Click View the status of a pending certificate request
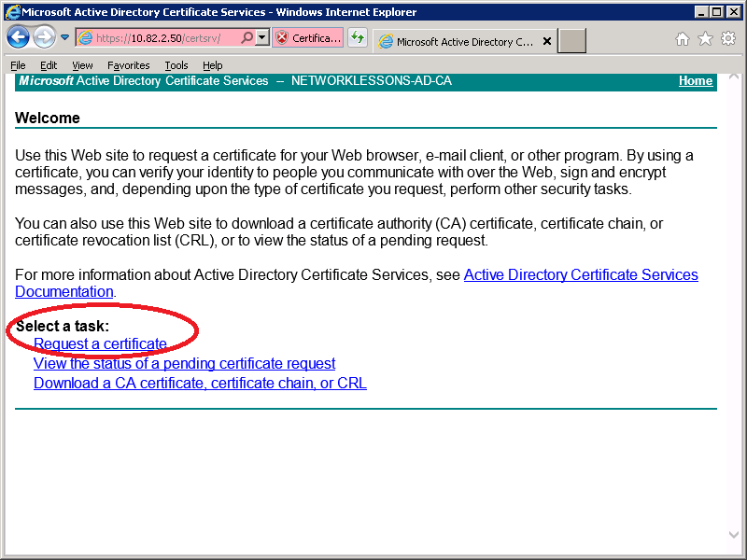Image resolution: width=747 pixels, height=560 pixels. (184, 363)
